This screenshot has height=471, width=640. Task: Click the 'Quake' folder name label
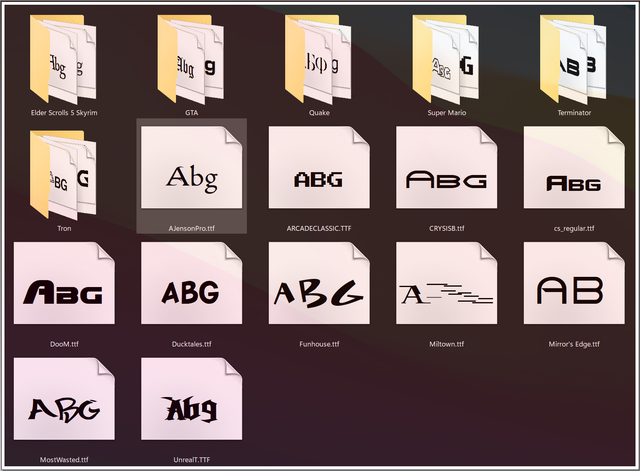coord(319,113)
